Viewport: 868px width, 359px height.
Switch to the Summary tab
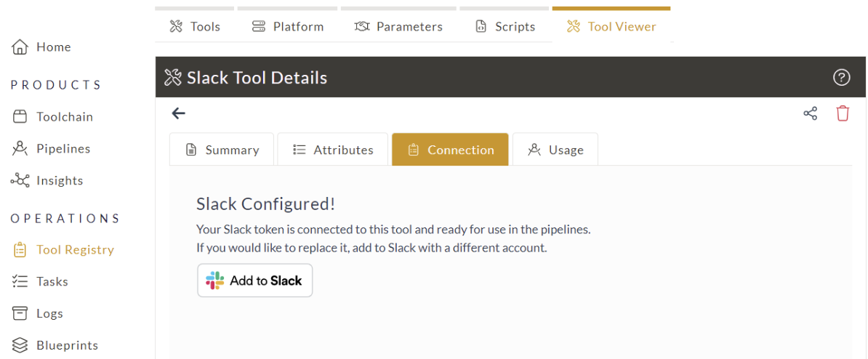click(x=222, y=150)
